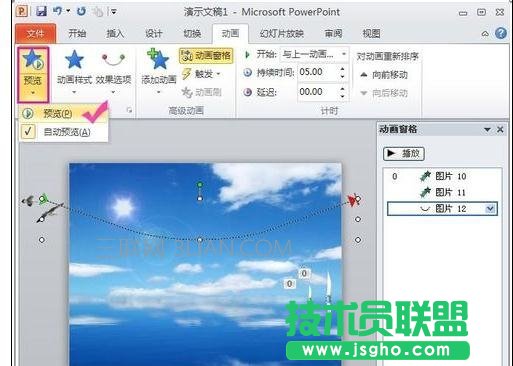This screenshot has width=513, height=366.
Task: Collapse the ribbon with the caret icon
Action: (485, 34)
